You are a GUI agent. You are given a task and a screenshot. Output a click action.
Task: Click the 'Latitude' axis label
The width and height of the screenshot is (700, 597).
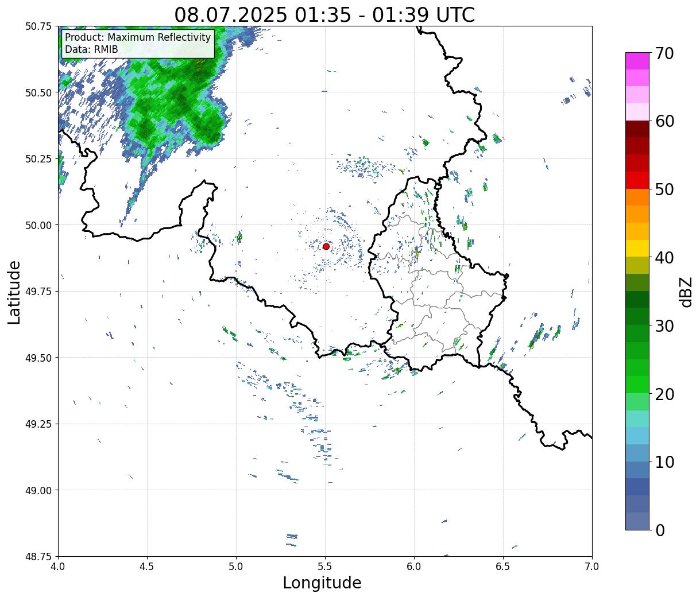14,292
